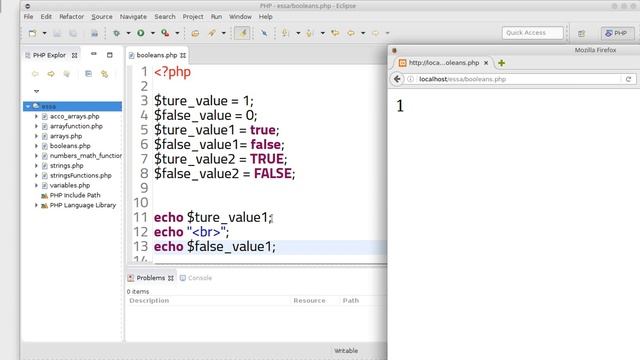Click the Open Type toolbar icon
The width and height of the screenshot is (640, 360).
click(195, 33)
